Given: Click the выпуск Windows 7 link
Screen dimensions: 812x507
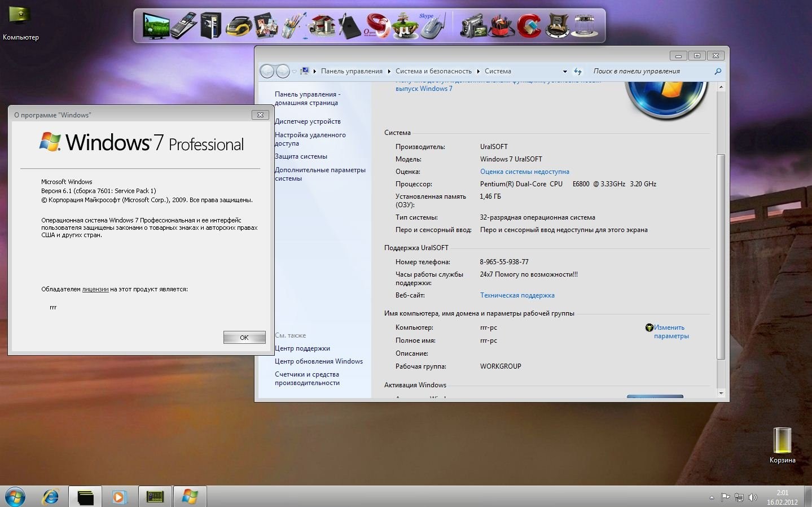Looking at the screenshot, I should pyautogui.click(x=423, y=89).
